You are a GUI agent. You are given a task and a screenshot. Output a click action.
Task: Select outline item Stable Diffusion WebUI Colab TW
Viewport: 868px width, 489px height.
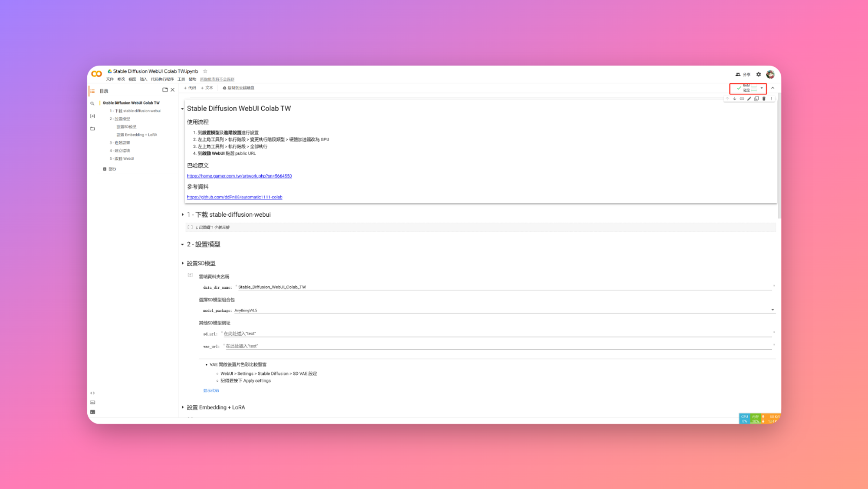(x=131, y=103)
